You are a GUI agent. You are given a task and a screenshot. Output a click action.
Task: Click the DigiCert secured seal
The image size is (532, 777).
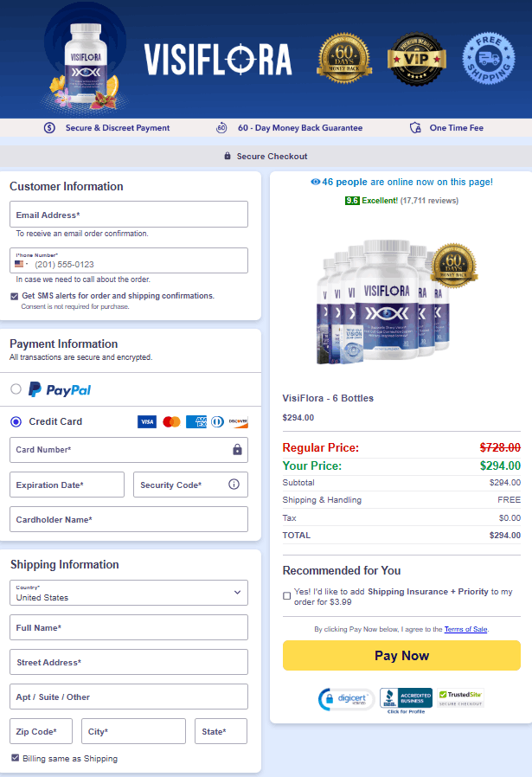tap(346, 699)
